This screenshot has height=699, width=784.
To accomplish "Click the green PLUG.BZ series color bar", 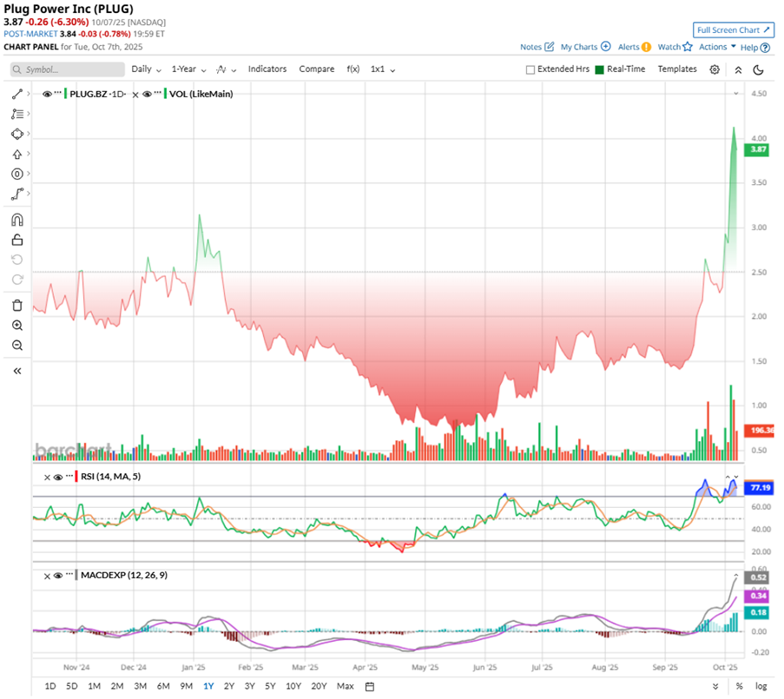I will pos(65,94).
